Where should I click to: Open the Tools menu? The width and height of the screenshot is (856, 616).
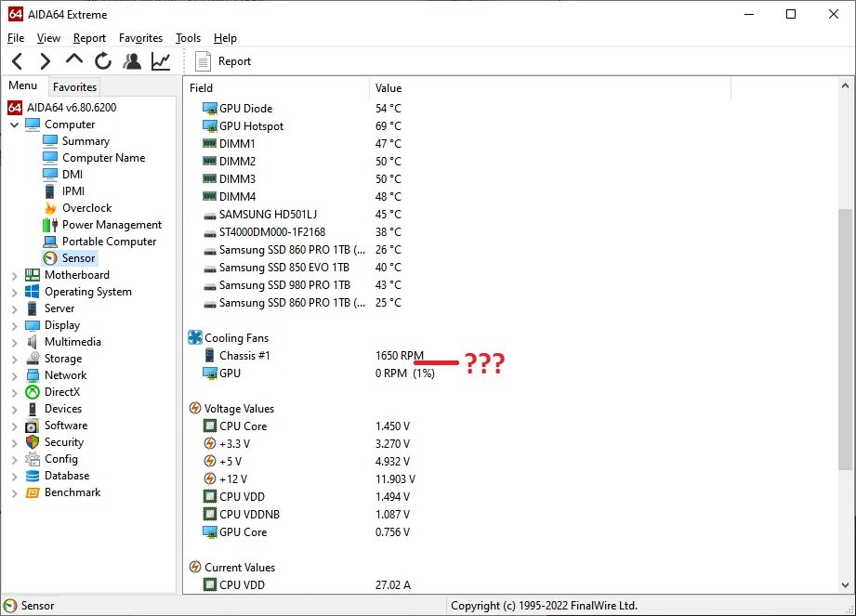click(x=189, y=38)
